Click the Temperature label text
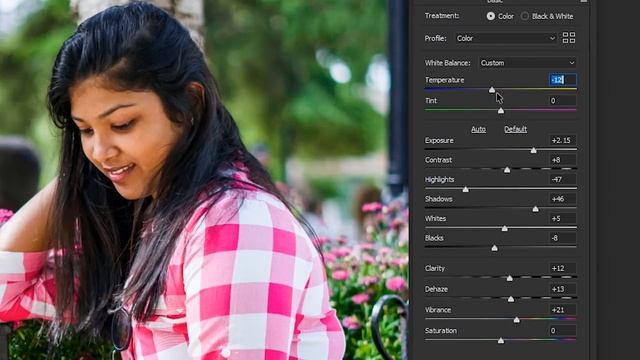Viewport: 640px width, 360px height. (444, 80)
